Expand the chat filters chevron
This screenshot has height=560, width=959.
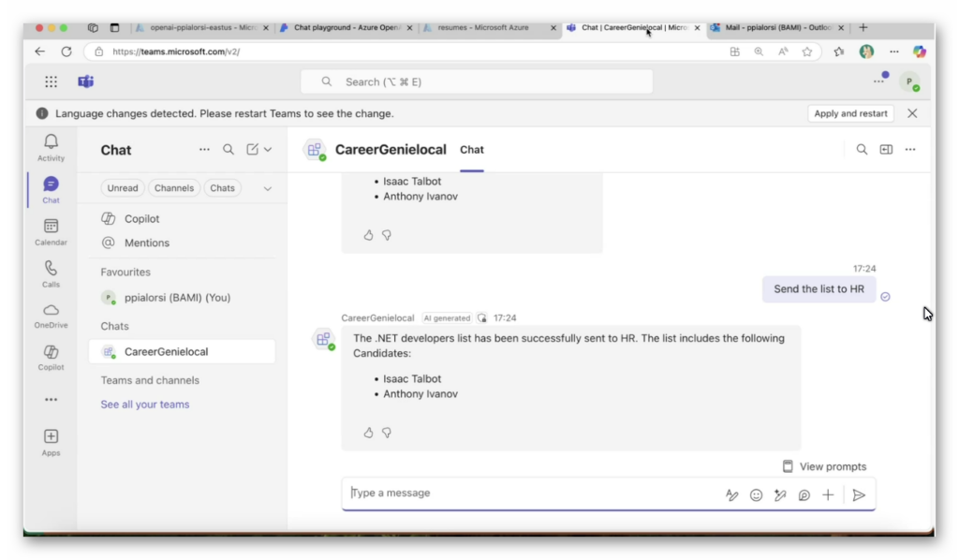pyautogui.click(x=267, y=188)
